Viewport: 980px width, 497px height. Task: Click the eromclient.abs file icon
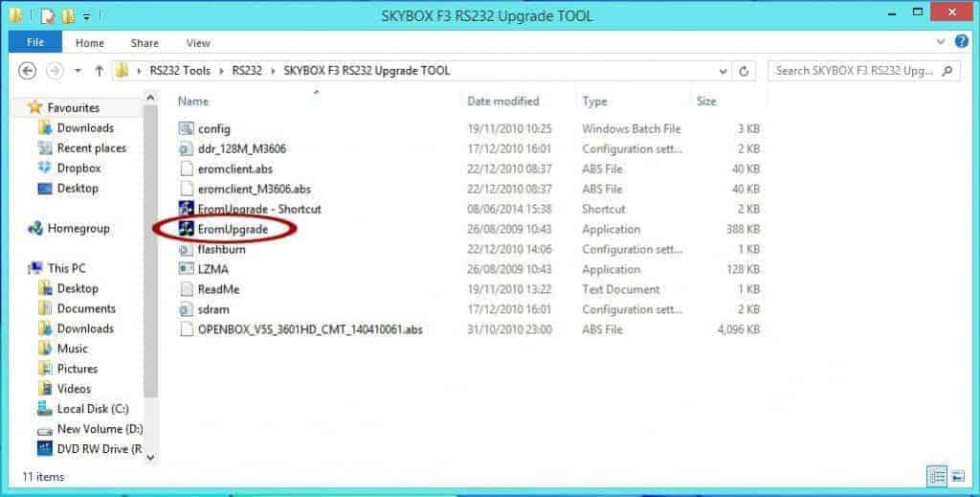[x=187, y=169]
